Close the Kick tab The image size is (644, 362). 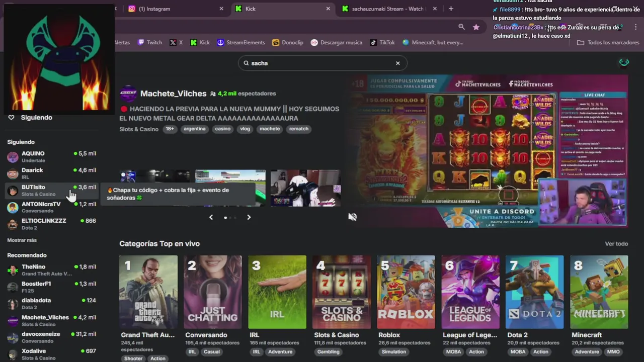328,9
